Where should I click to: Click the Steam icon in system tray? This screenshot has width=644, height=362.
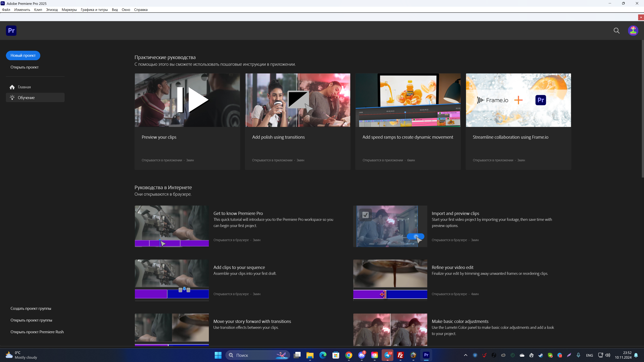click(540, 355)
